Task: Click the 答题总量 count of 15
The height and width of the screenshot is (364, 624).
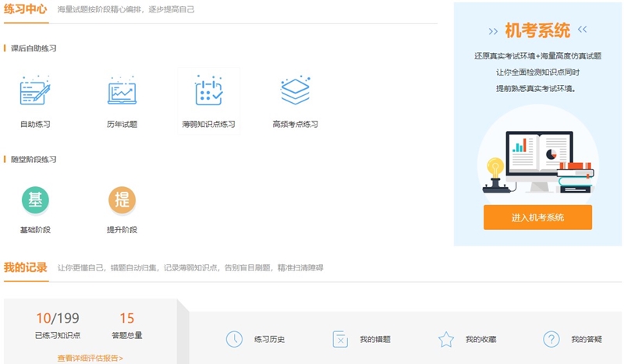Action: coord(127,318)
